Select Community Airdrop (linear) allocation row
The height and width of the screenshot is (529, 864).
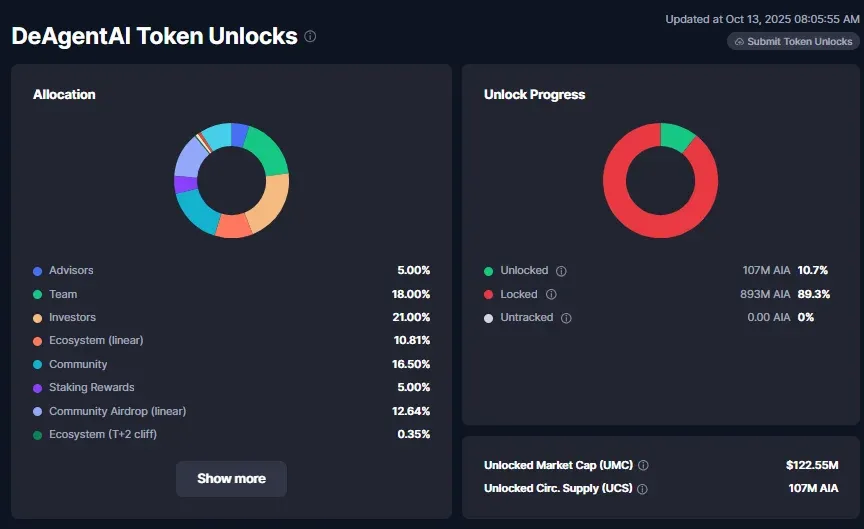(x=117, y=411)
